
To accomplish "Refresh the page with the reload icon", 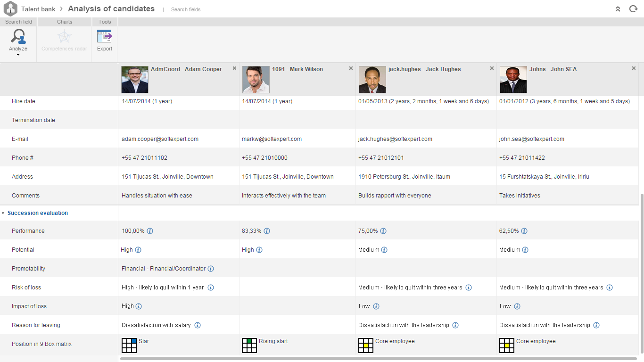I will coord(633,8).
